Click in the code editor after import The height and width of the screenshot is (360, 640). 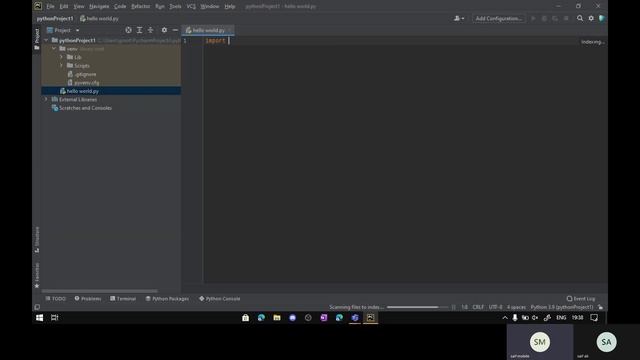click(229, 40)
